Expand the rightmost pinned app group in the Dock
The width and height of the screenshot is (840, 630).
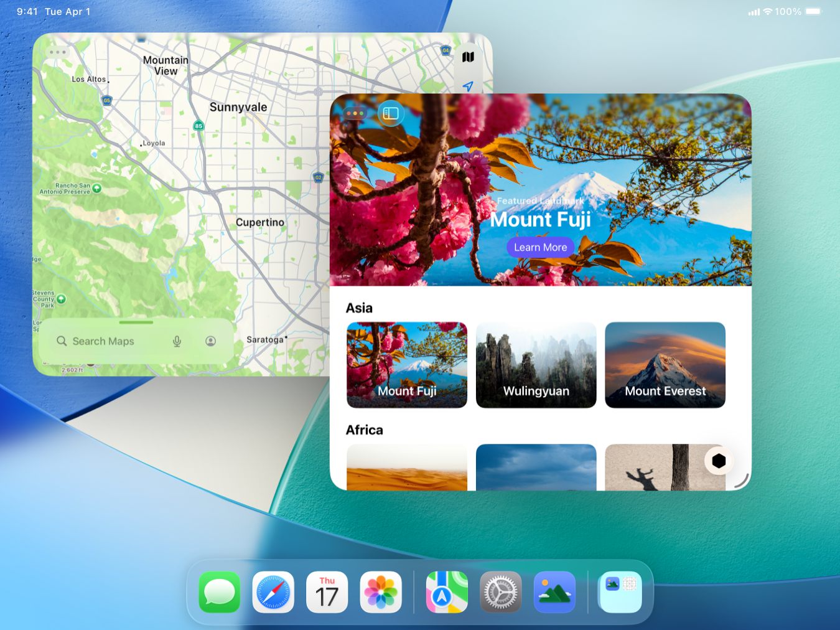(619, 592)
